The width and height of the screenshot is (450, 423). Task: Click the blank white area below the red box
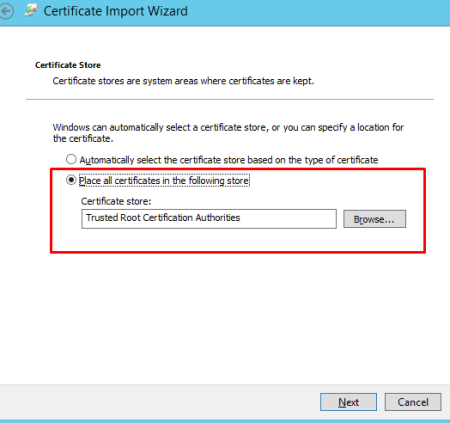[225, 317]
